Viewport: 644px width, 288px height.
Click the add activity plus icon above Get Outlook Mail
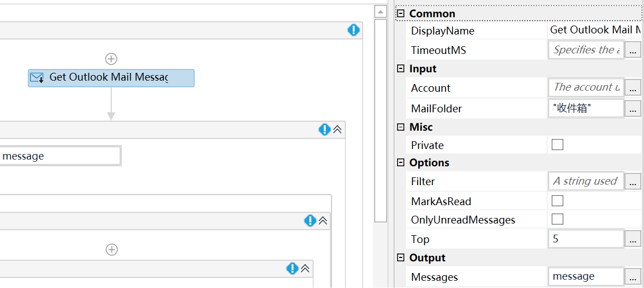tap(111, 58)
